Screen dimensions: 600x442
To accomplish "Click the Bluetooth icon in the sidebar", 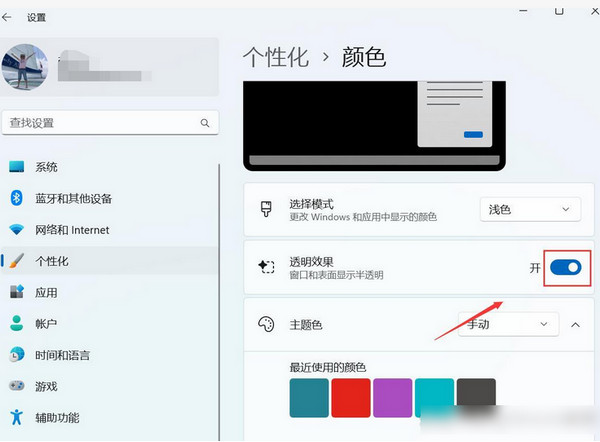I will tap(16, 198).
